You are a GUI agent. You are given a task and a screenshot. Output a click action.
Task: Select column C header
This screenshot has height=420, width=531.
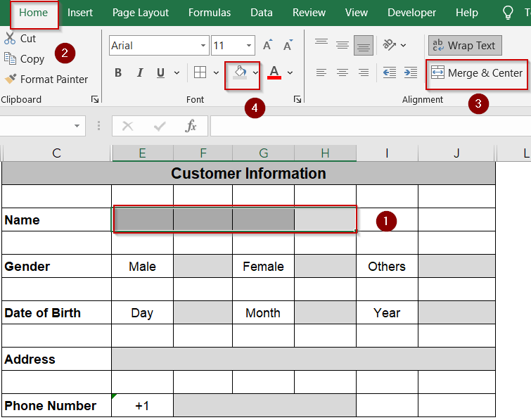click(56, 153)
